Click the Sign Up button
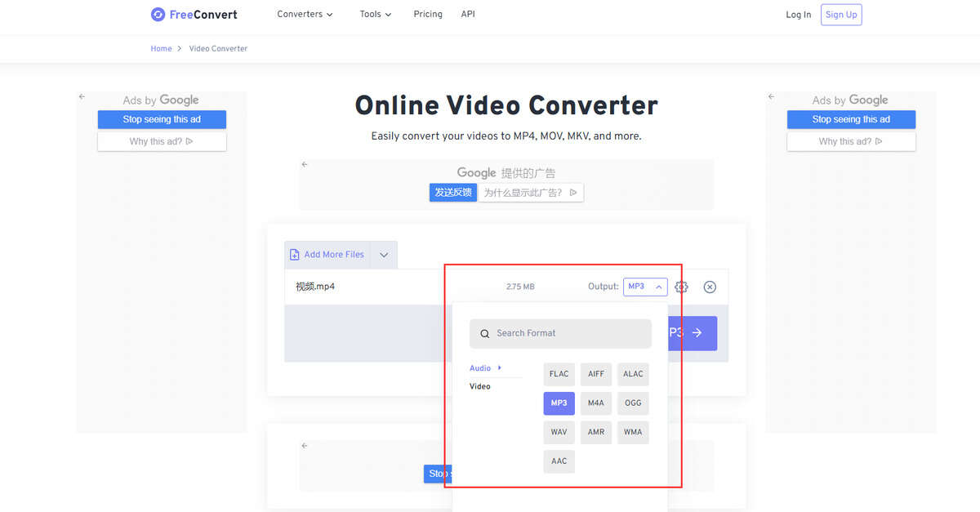 841,15
